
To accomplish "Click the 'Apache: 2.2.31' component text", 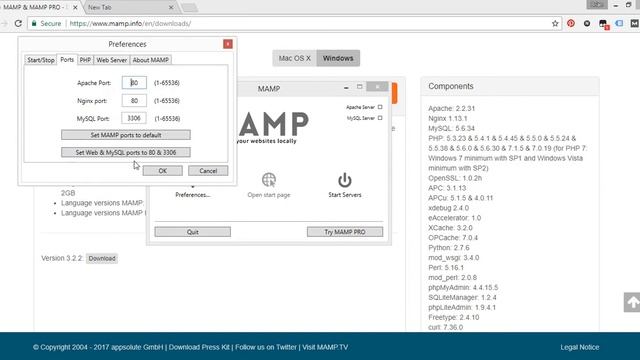I will pos(451,109).
